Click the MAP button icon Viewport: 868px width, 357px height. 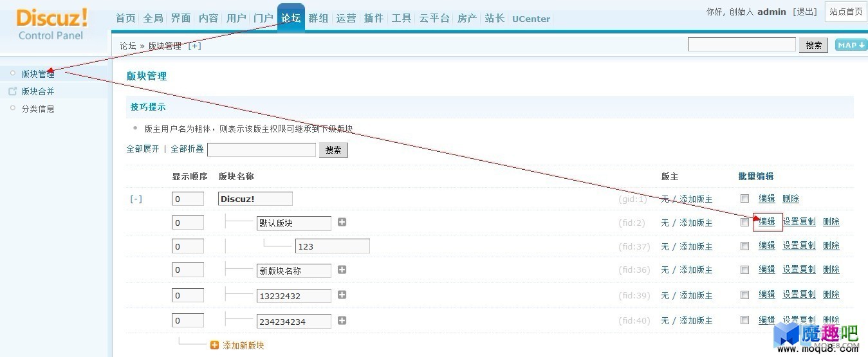coord(851,45)
